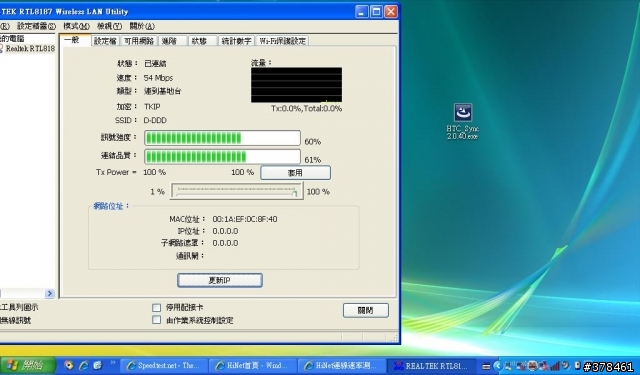The image size is (640, 375).
Task: Click the 訊號強度 signal strength bar
Action: coord(222,138)
